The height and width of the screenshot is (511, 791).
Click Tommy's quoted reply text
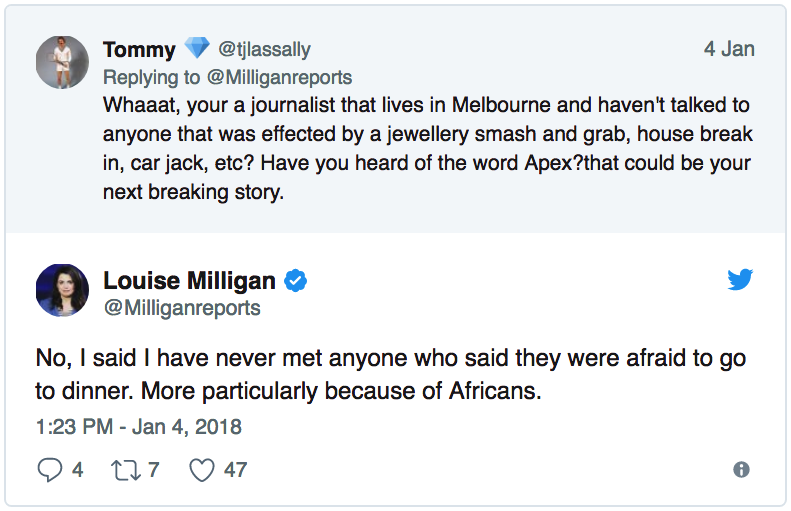tap(427, 148)
